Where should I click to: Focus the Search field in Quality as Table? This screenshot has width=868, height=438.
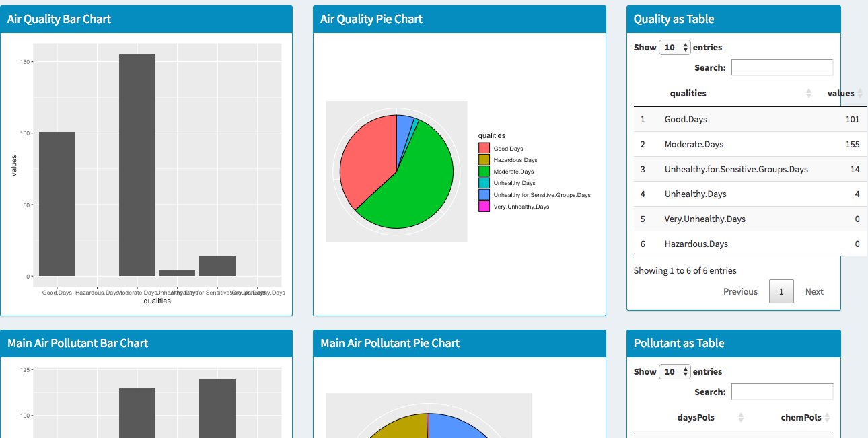pyautogui.click(x=782, y=67)
